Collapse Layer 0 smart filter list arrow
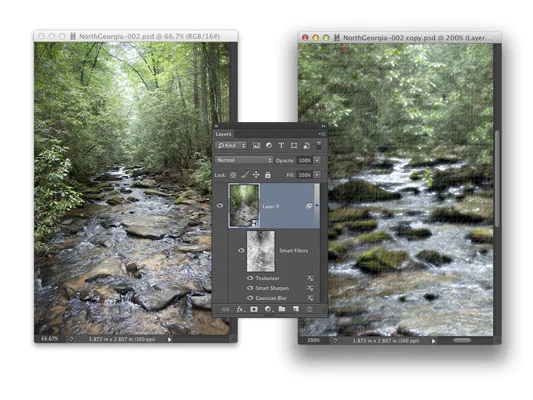Screen dimensions: 533x400 pos(317,205)
